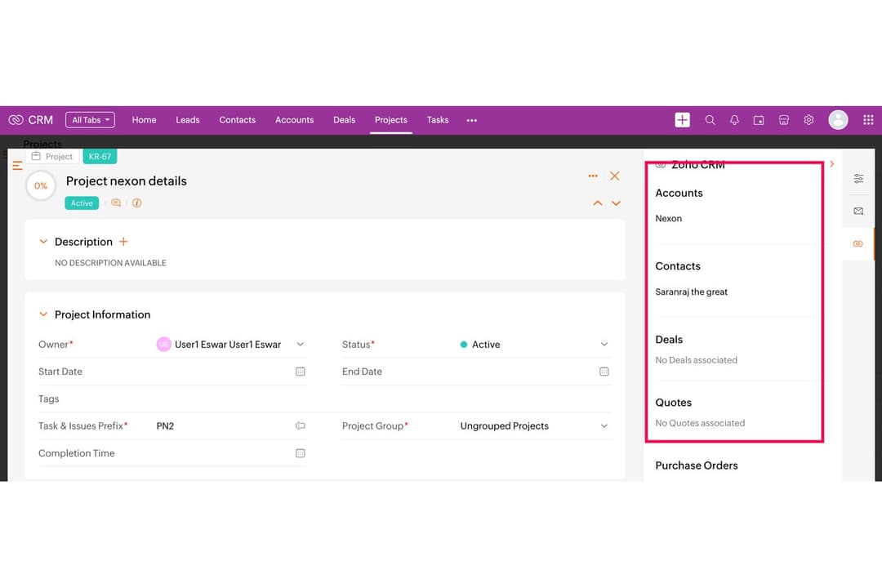Pick Start Date with calendar icon

tap(301, 372)
